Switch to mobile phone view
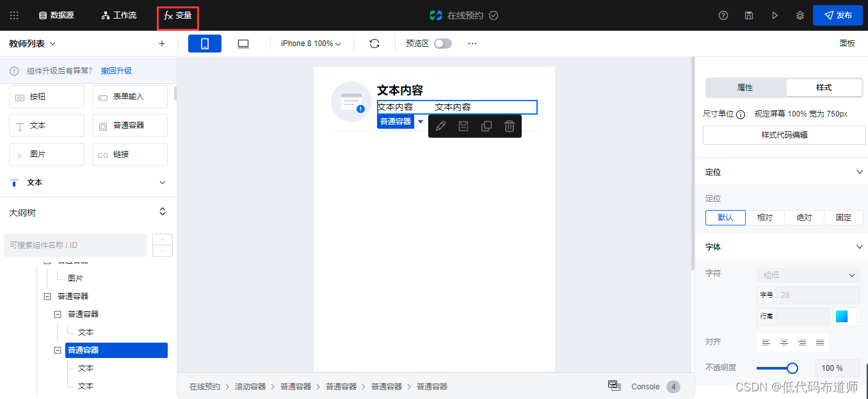 point(205,44)
